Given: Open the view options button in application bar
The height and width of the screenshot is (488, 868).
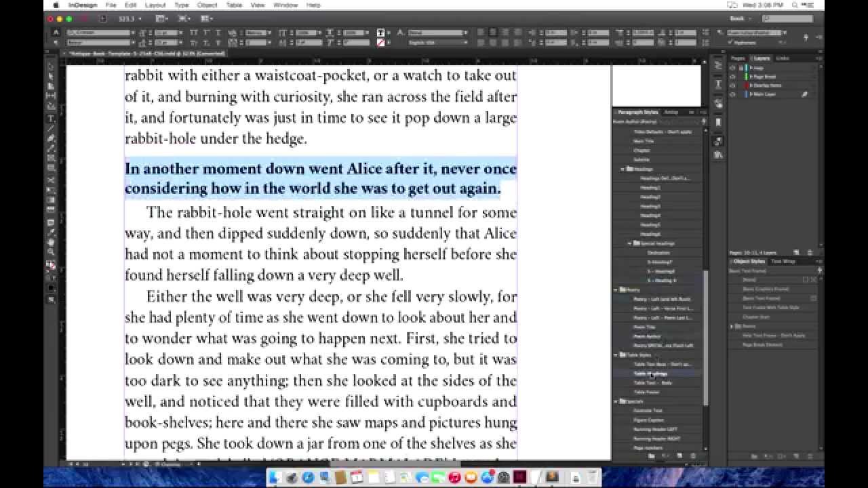Looking at the screenshot, I should pyautogui.click(x=161, y=18).
